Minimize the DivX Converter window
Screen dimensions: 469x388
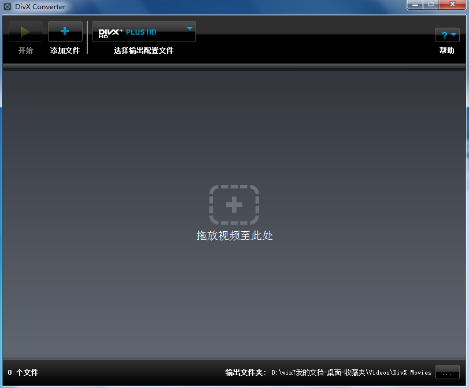(415, 5)
